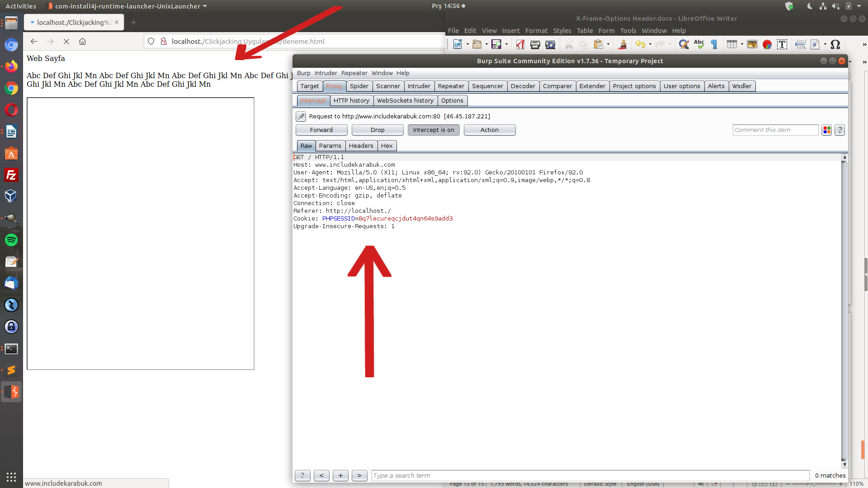Click the search next '>' button

point(359,476)
